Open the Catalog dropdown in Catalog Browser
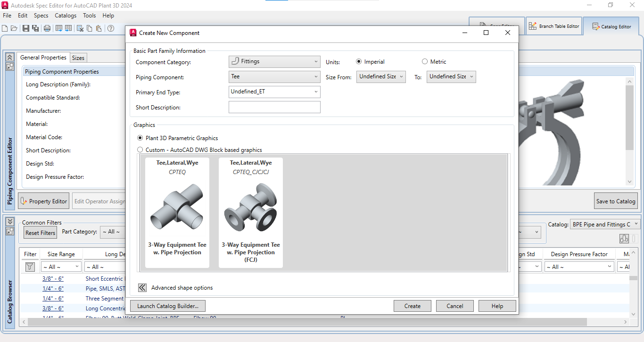The image size is (644, 342). 605,224
